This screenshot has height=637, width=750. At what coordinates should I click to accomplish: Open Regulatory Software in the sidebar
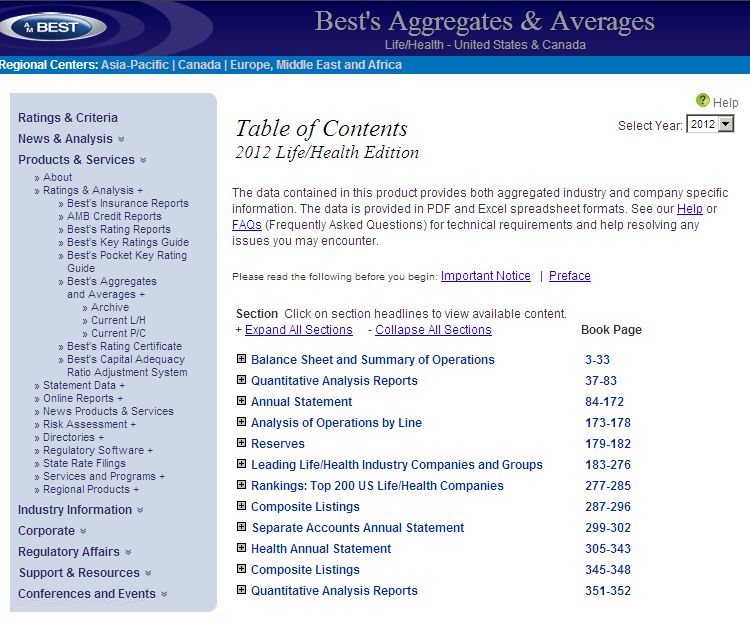coord(98,450)
